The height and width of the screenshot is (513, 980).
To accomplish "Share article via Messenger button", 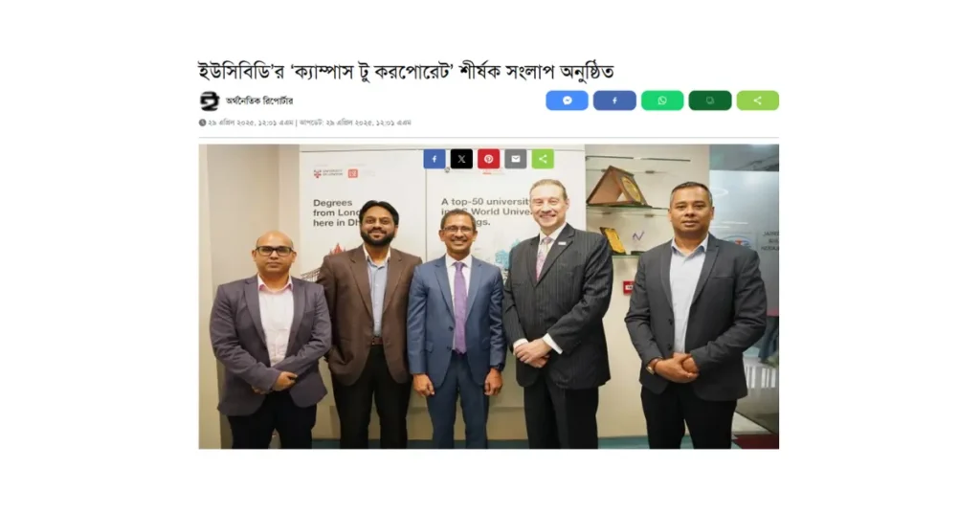I will click(567, 100).
